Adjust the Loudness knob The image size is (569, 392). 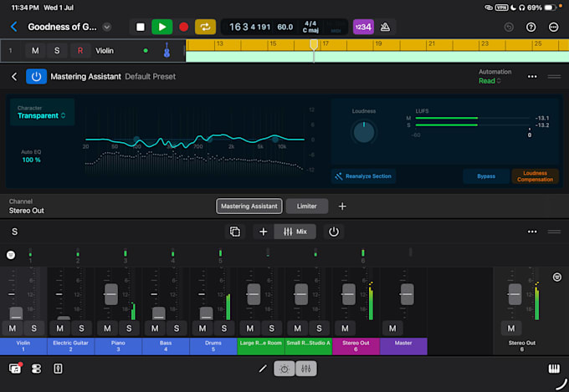point(364,132)
